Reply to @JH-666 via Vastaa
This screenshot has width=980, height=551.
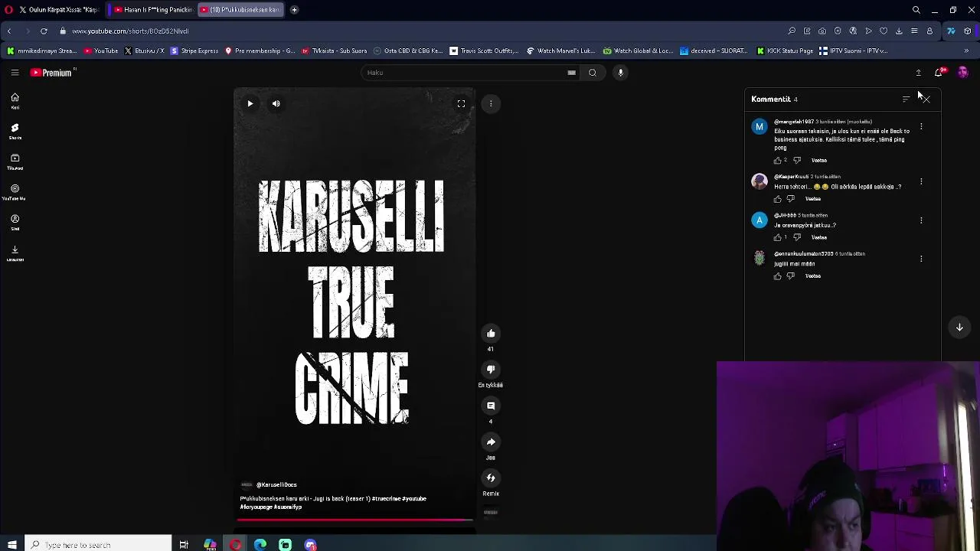[x=819, y=237]
